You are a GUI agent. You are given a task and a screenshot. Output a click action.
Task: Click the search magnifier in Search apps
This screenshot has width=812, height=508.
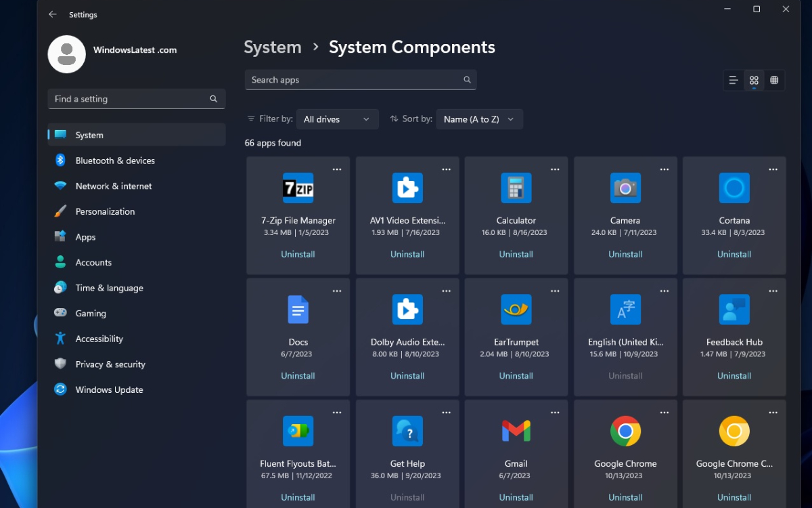467,80
